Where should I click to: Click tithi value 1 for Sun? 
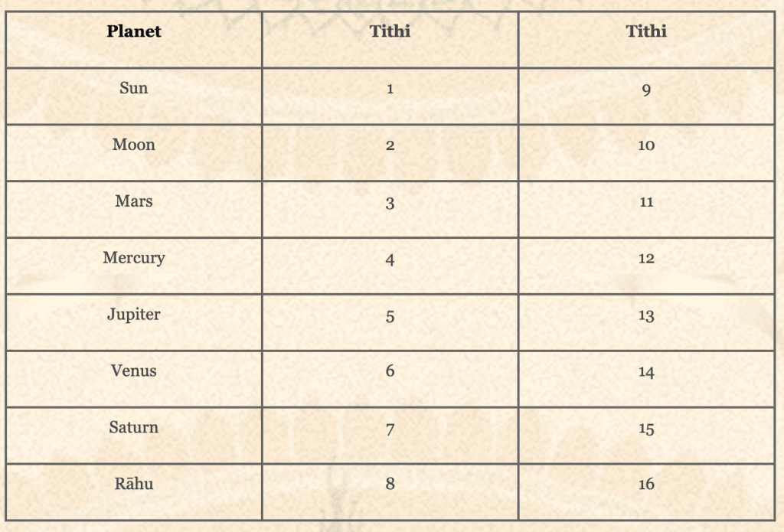tap(390, 89)
